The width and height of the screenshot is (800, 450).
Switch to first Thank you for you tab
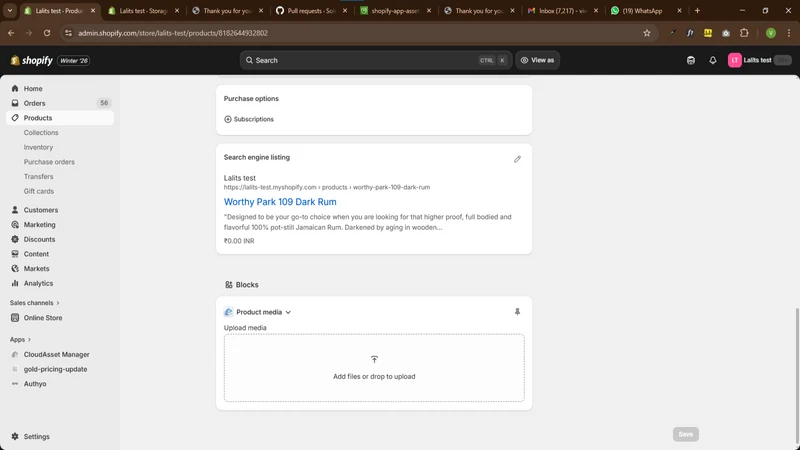[227, 11]
